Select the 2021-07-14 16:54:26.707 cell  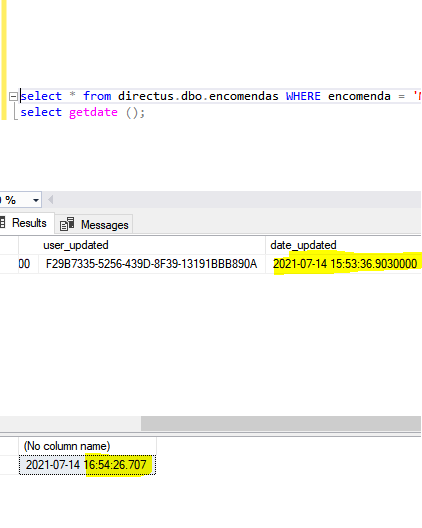click(x=87, y=465)
